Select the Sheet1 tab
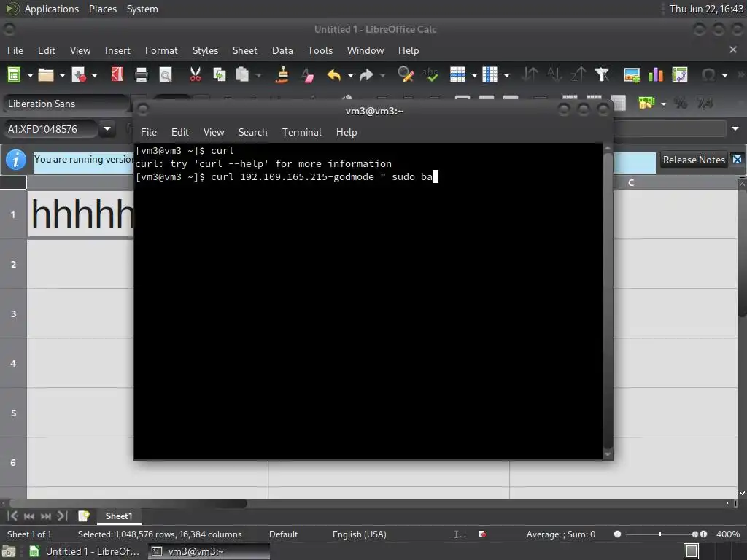Screen dimensions: 747x560 (119, 516)
